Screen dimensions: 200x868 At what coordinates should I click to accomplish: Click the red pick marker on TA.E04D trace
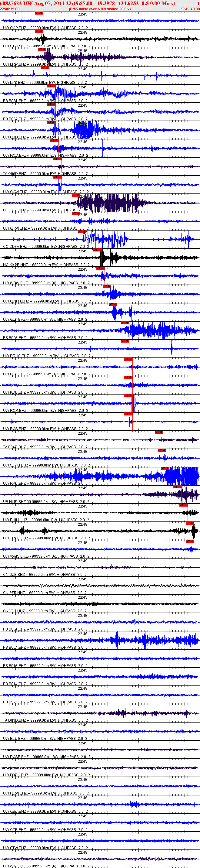coord(159,432)
